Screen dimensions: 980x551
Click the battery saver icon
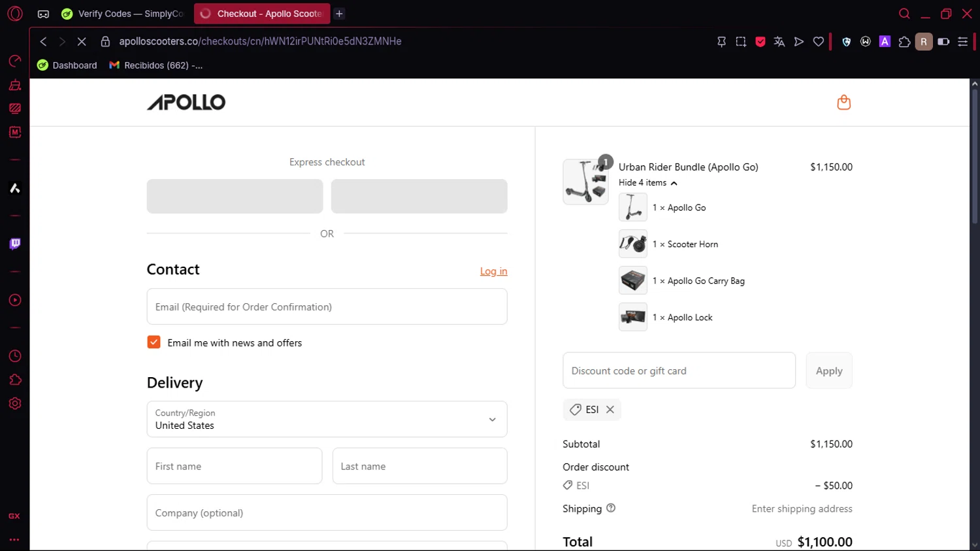943,41
